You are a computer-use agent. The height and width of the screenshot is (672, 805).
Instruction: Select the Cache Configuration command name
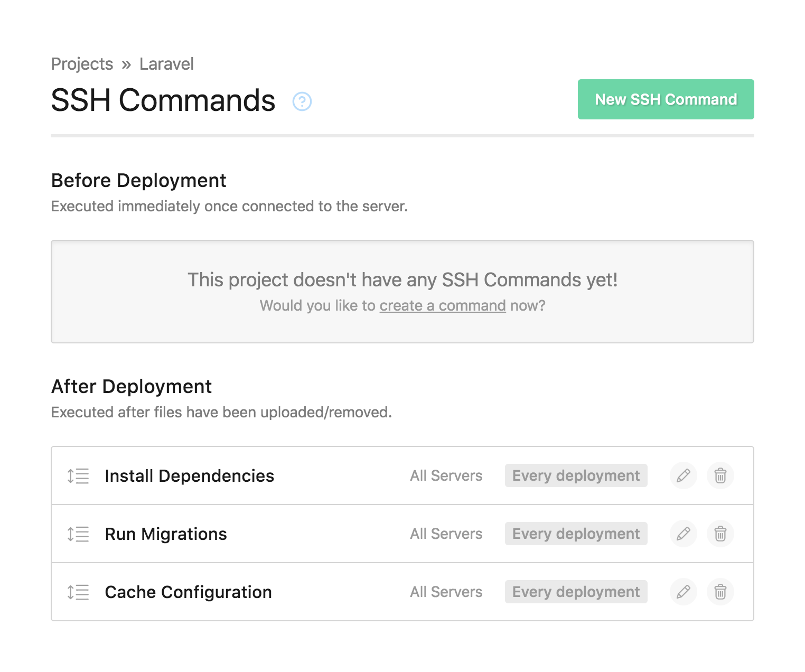(x=189, y=592)
